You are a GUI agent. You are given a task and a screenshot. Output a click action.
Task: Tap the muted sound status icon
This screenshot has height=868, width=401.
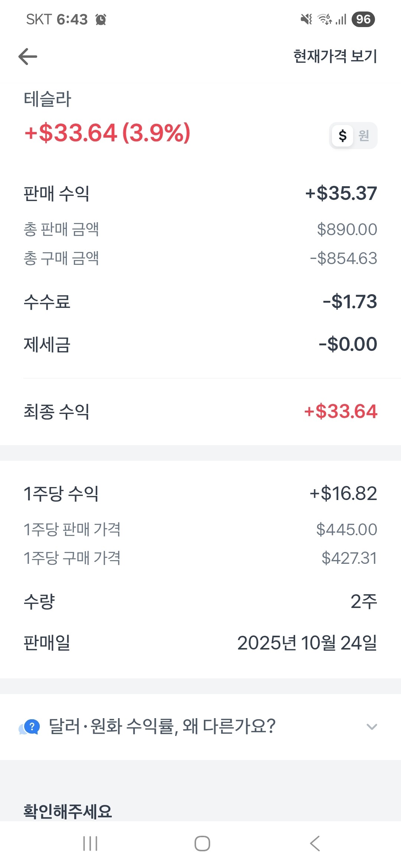(x=306, y=19)
